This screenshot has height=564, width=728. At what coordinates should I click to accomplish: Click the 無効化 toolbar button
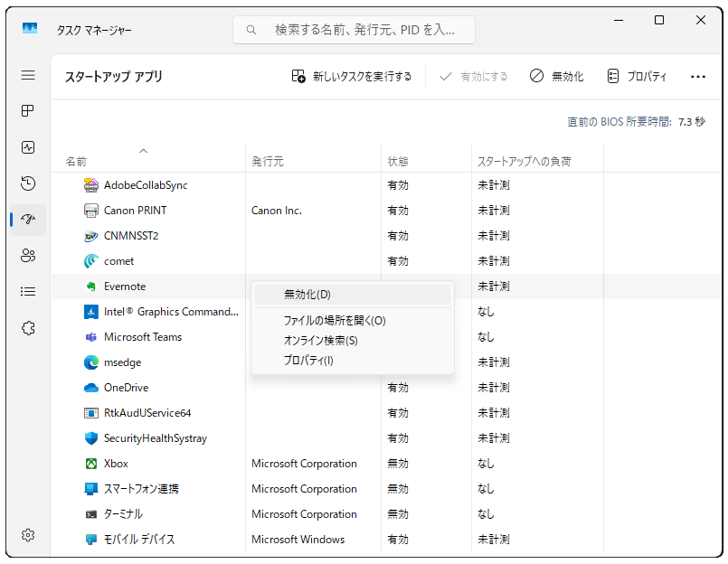coord(556,77)
